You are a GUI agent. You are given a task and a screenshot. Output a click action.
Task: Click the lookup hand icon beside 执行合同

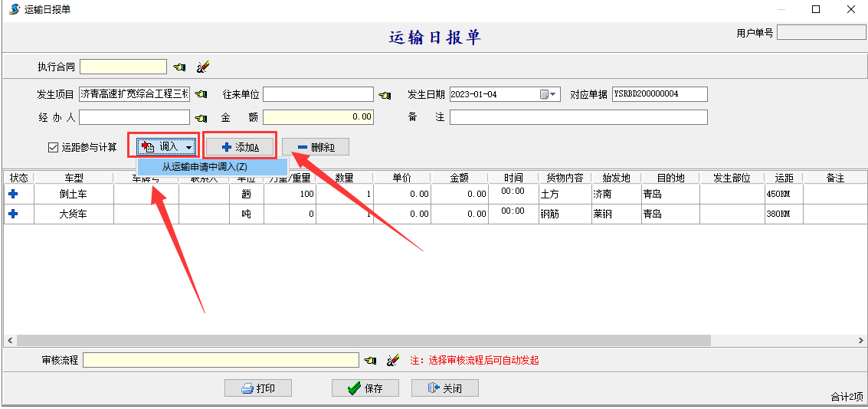pyautogui.click(x=179, y=67)
